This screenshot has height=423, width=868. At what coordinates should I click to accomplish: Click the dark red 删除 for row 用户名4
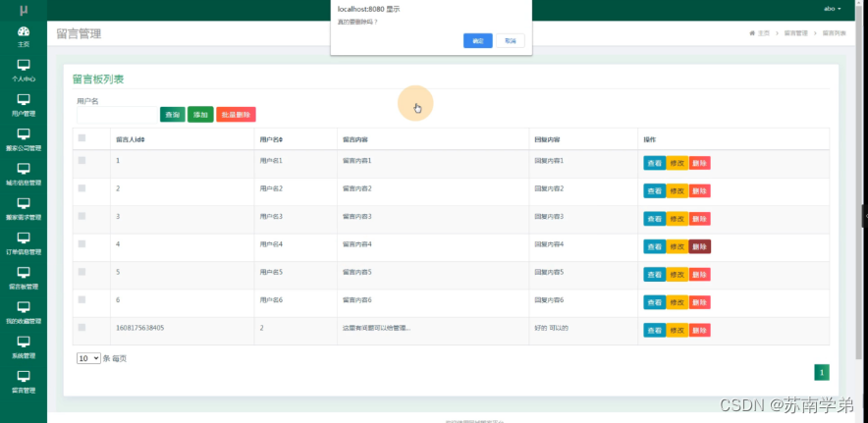(700, 246)
